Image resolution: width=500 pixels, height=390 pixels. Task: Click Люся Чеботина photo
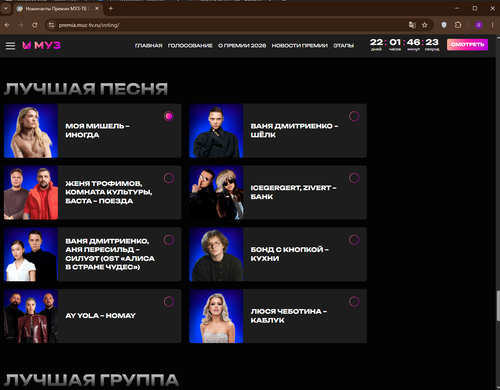216,316
